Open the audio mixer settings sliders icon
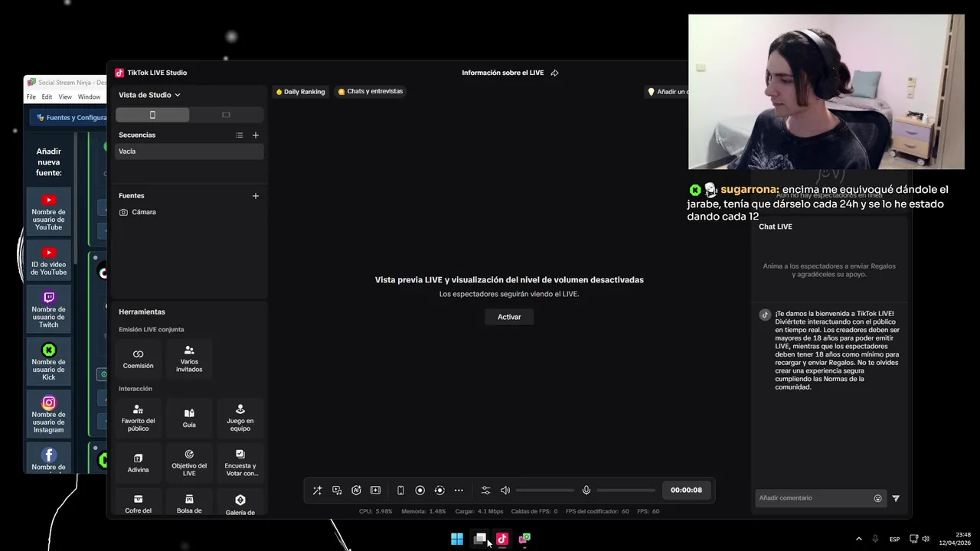980x551 pixels. coord(485,491)
